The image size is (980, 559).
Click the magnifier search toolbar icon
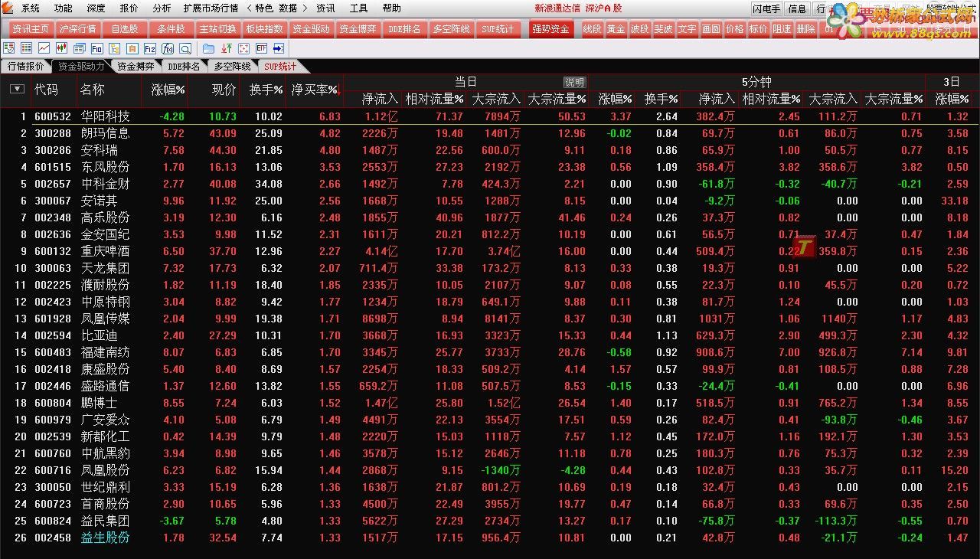[x=185, y=48]
